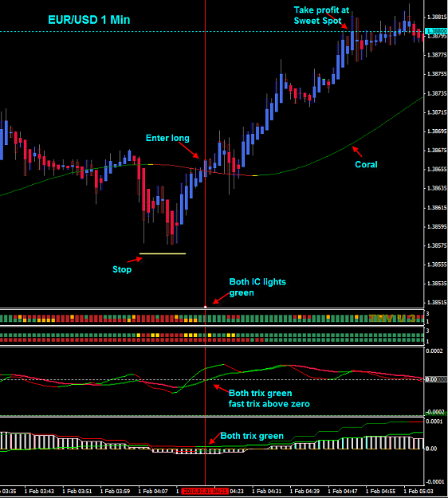Click the histogram scale value -0.0001
448x498 pixels.
click(x=434, y=482)
